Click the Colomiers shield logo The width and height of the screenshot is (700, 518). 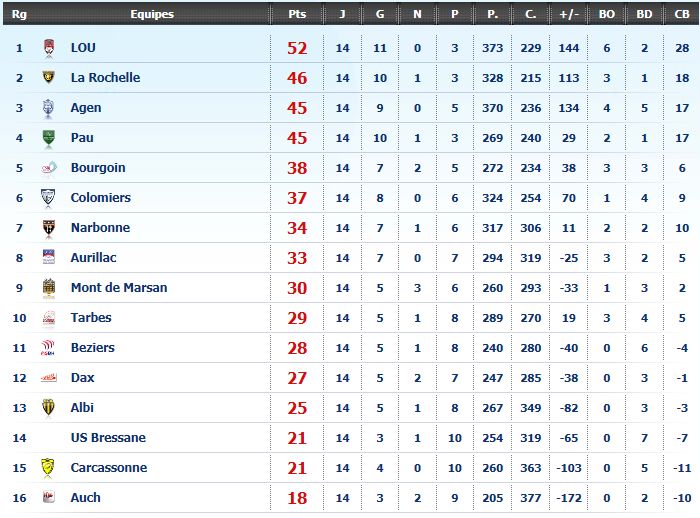[48, 198]
